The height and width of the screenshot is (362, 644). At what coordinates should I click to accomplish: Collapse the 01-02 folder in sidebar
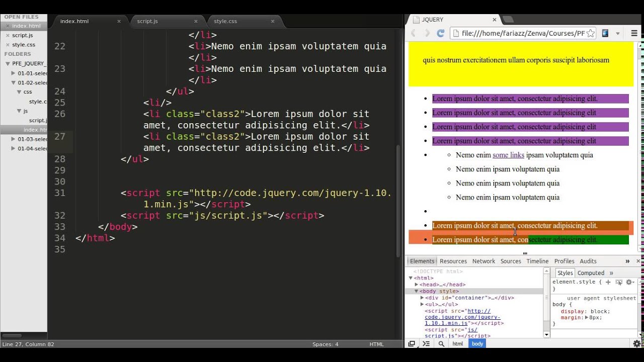pyautogui.click(x=14, y=82)
